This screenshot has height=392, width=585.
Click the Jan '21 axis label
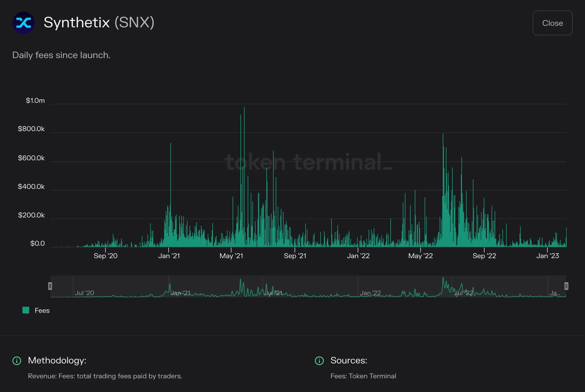tap(169, 256)
